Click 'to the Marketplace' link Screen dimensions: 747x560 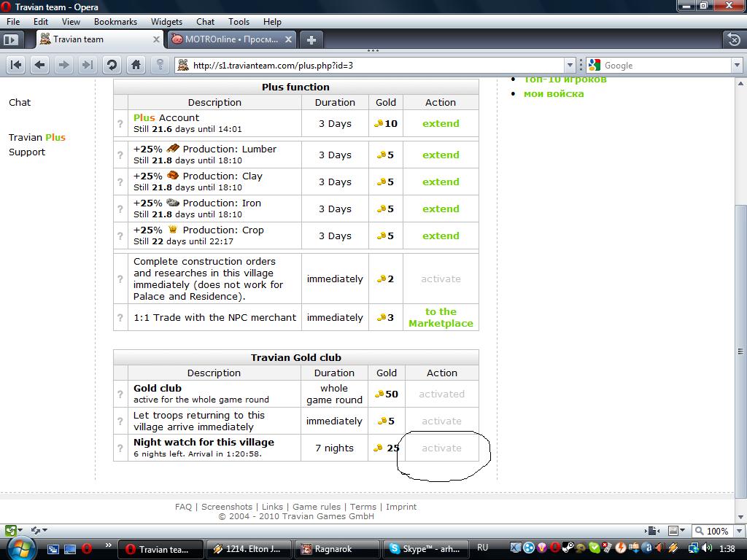pos(441,318)
